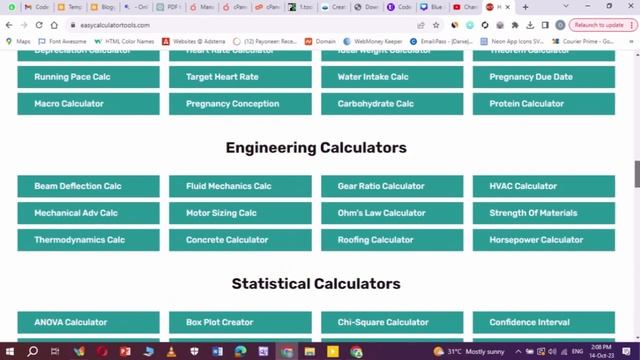
Task: Open a new browser tab
Action: pos(525,7)
